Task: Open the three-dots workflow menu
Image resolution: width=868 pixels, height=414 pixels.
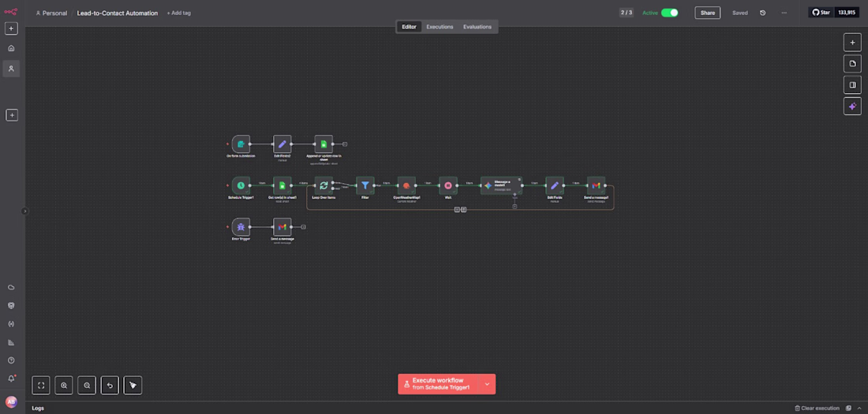Action: click(784, 13)
